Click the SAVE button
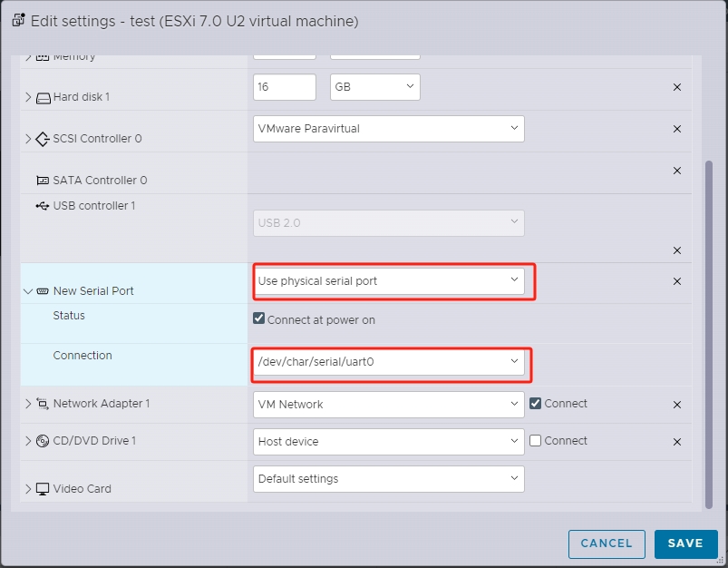This screenshot has width=728, height=568. (x=685, y=544)
